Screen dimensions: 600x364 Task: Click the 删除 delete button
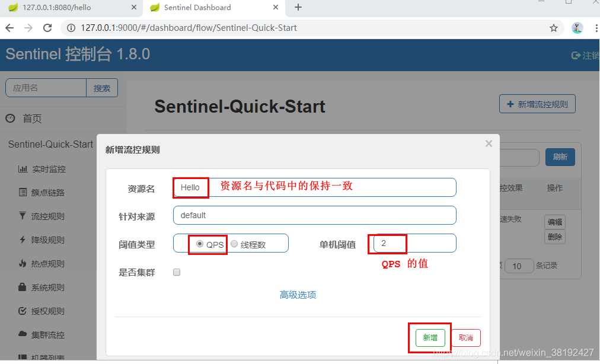point(554,237)
